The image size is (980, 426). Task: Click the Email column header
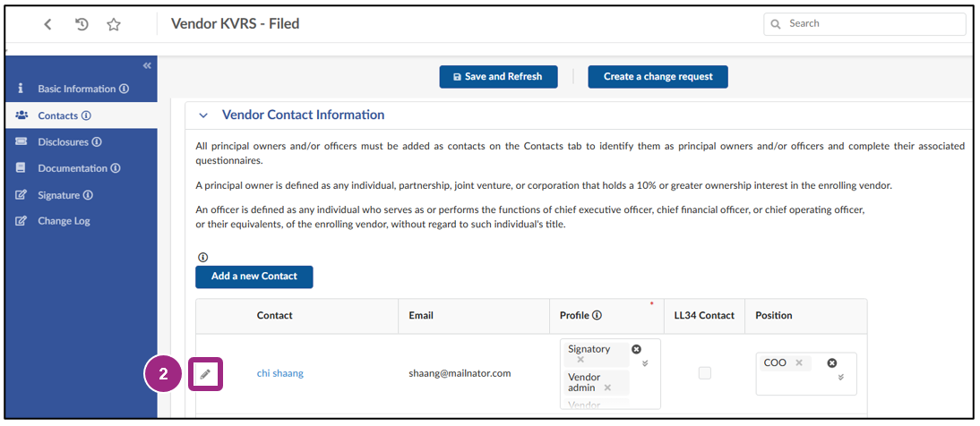[x=421, y=315]
